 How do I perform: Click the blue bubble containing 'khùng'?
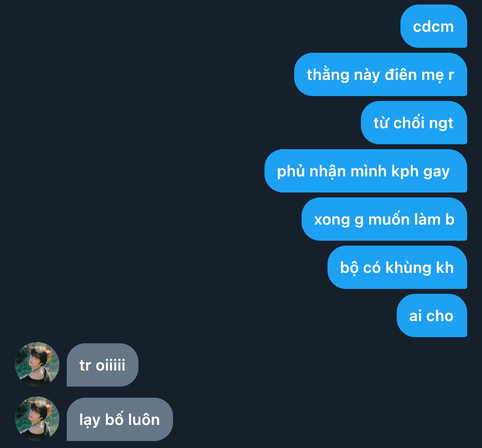click(x=397, y=267)
